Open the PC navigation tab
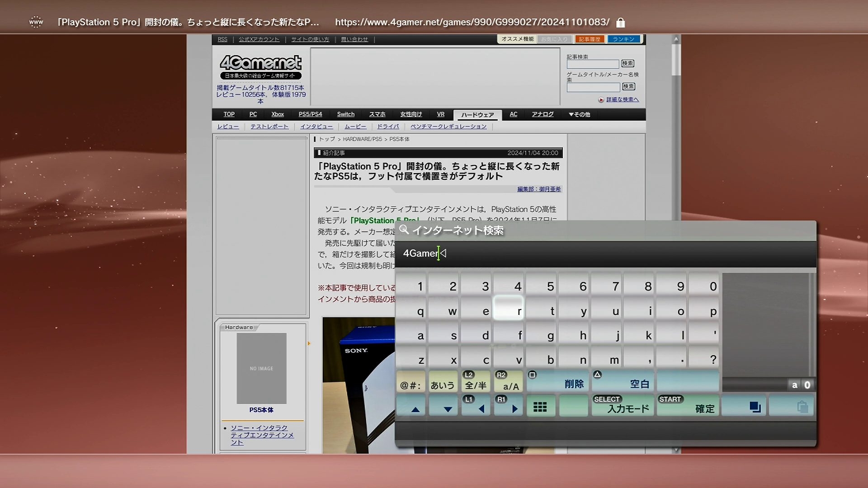Screen dimensions: 868x488 click(x=253, y=114)
